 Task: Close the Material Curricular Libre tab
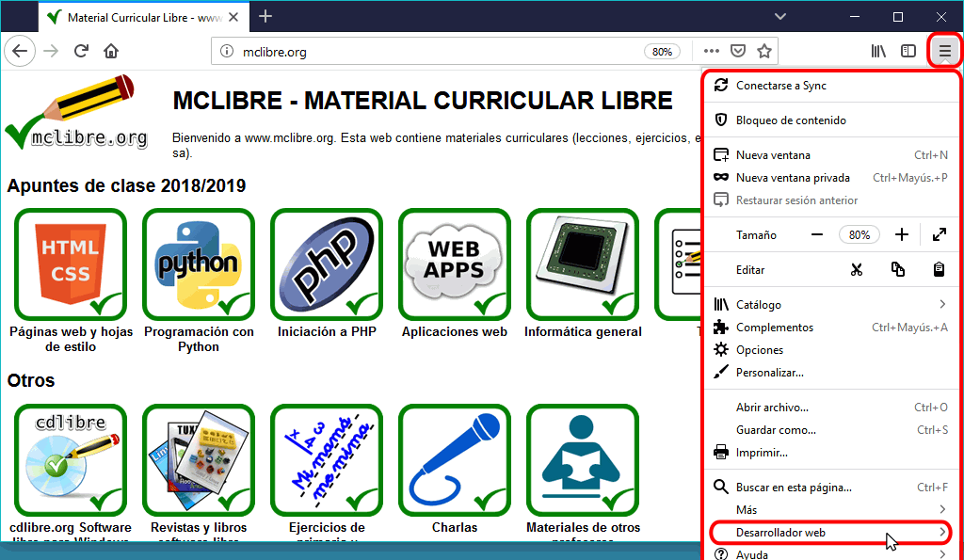pos(233,17)
